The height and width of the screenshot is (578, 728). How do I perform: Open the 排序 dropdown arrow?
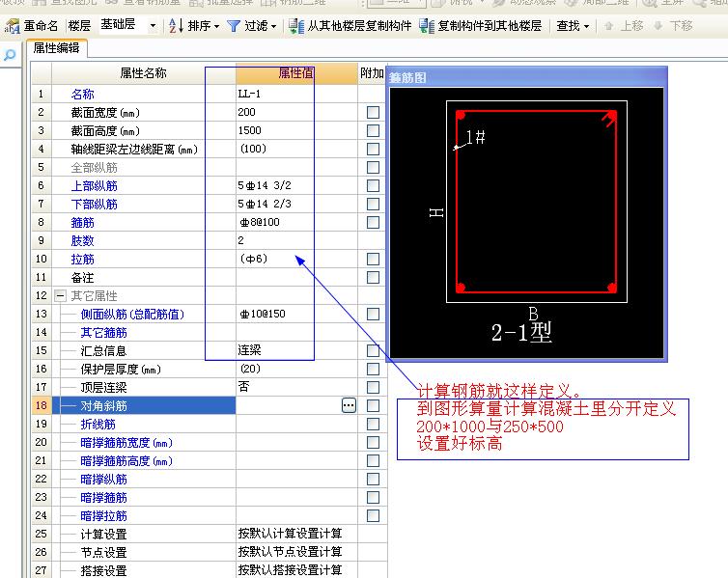point(217,26)
